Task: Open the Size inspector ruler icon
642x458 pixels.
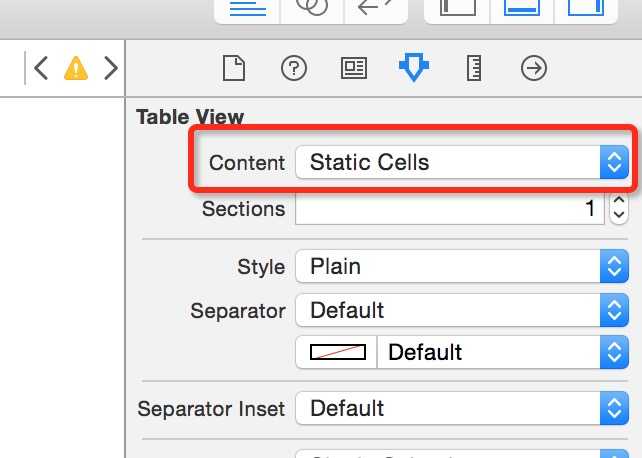Action: click(474, 68)
